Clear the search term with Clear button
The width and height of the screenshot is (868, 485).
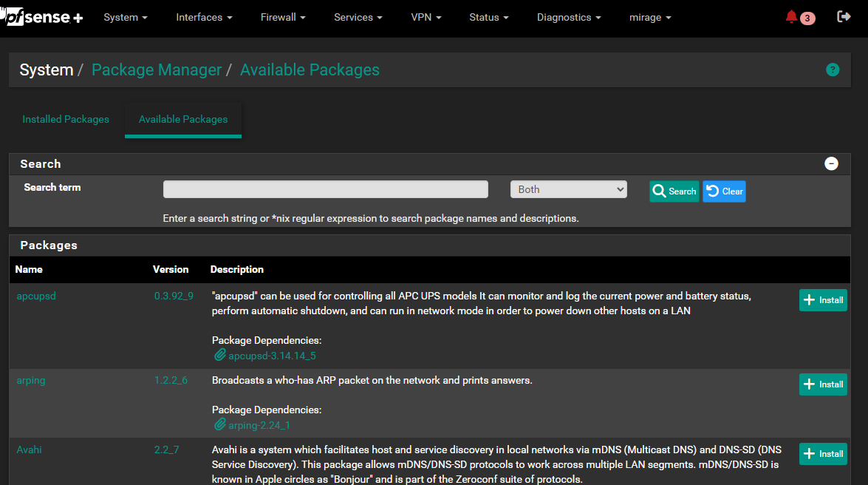coord(724,191)
